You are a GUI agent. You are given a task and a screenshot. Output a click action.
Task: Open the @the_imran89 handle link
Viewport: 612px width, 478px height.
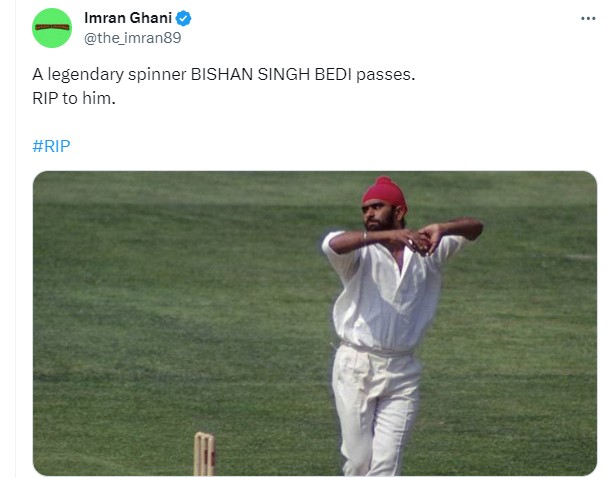coord(132,37)
